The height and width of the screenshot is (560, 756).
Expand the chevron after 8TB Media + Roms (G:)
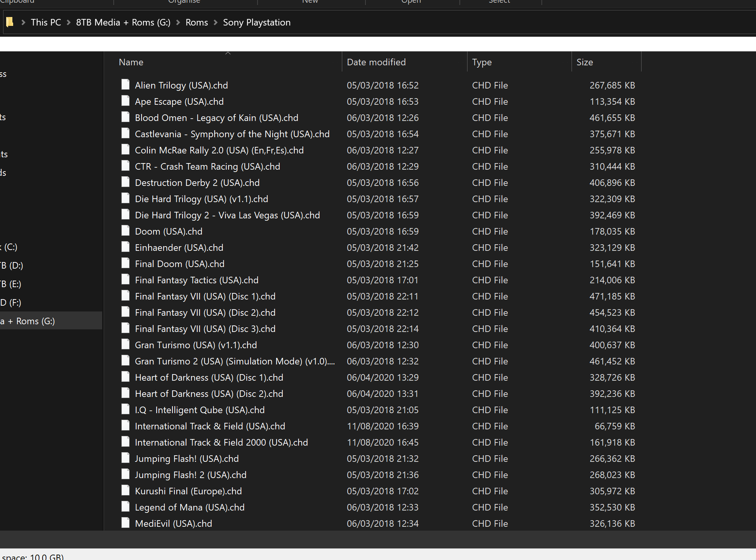tap(178, 22)
